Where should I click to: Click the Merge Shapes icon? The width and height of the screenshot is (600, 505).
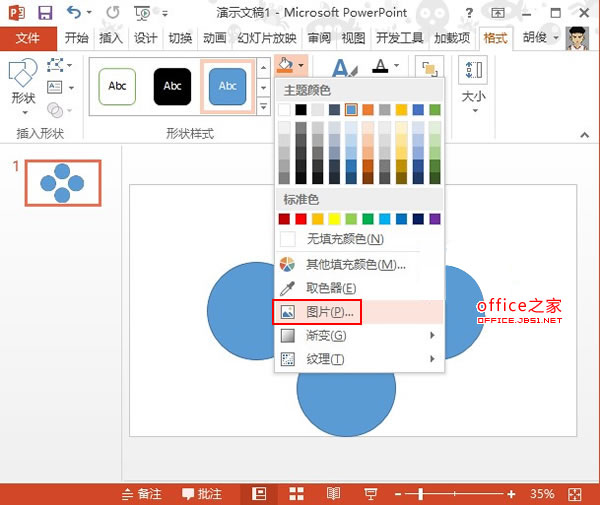pyautogui.click(x=55, y=110)
